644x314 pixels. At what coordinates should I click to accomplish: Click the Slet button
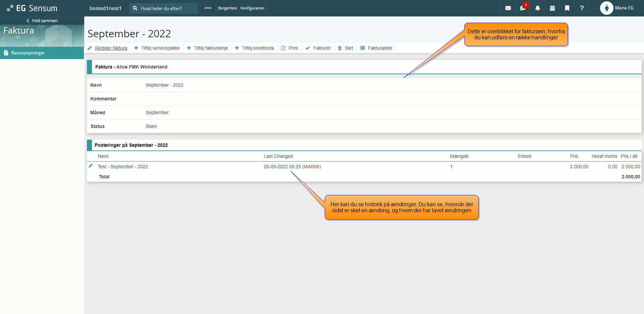click(346, 48)
